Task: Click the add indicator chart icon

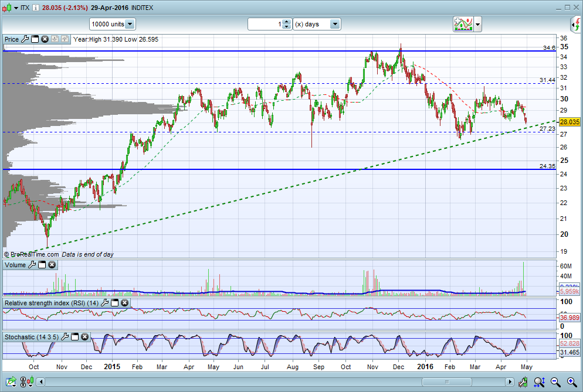Action: 463,24
